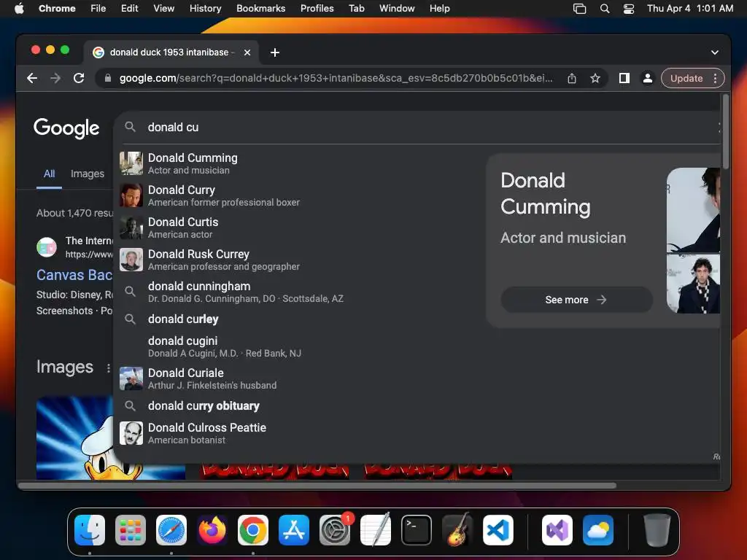Open Control Center in menu bar
The image size is (747, 560).
point(629,8)
